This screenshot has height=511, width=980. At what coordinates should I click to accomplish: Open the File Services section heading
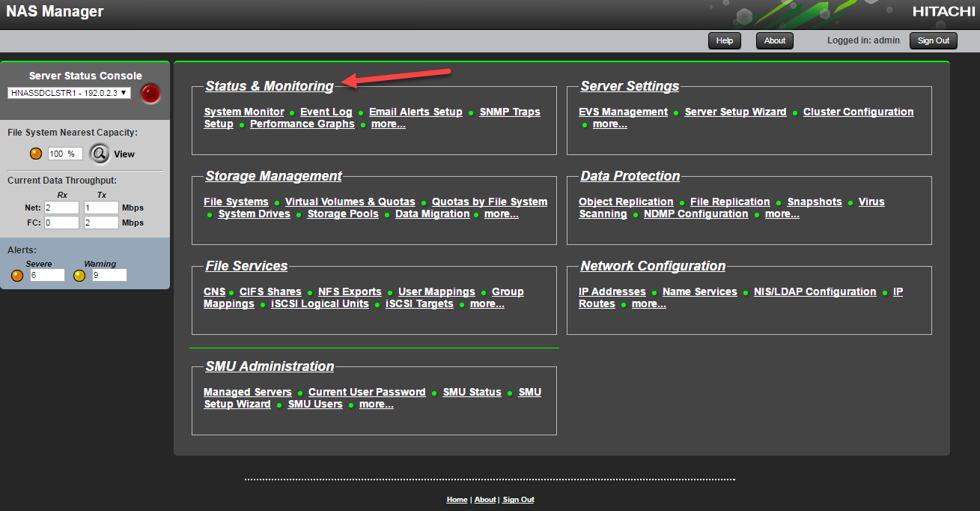[x=246, y=266]
